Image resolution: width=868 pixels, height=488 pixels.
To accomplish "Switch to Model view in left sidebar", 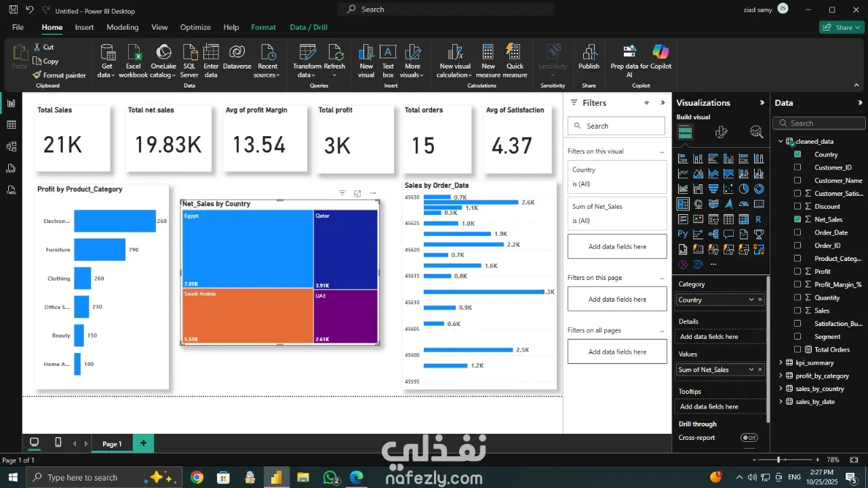I will coord(11,146).
